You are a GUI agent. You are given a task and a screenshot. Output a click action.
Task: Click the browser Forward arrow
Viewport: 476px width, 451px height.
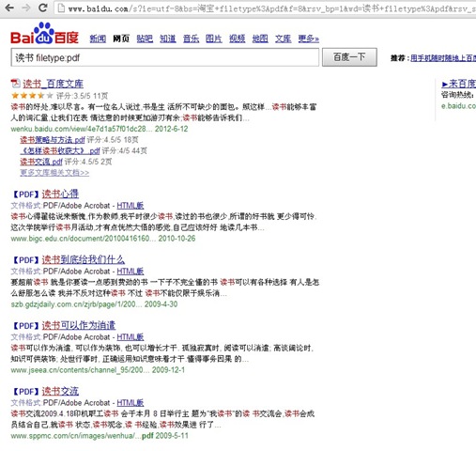tap(26, 8)
